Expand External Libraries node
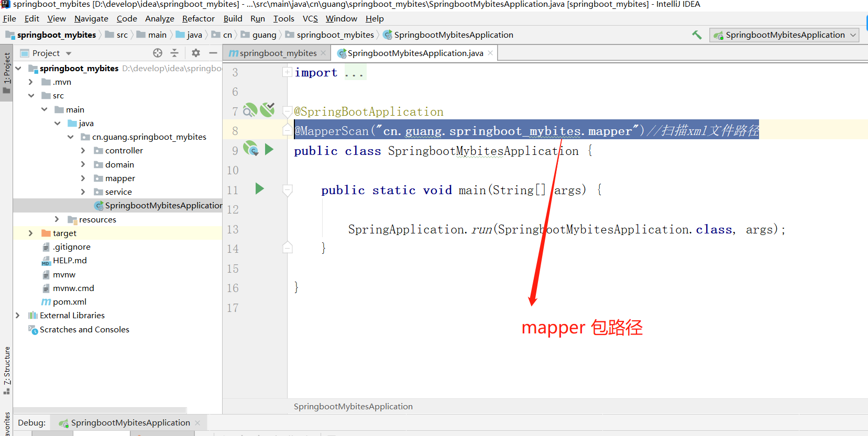The width and height of the screenshot is (868, 436). click(18, 315)
